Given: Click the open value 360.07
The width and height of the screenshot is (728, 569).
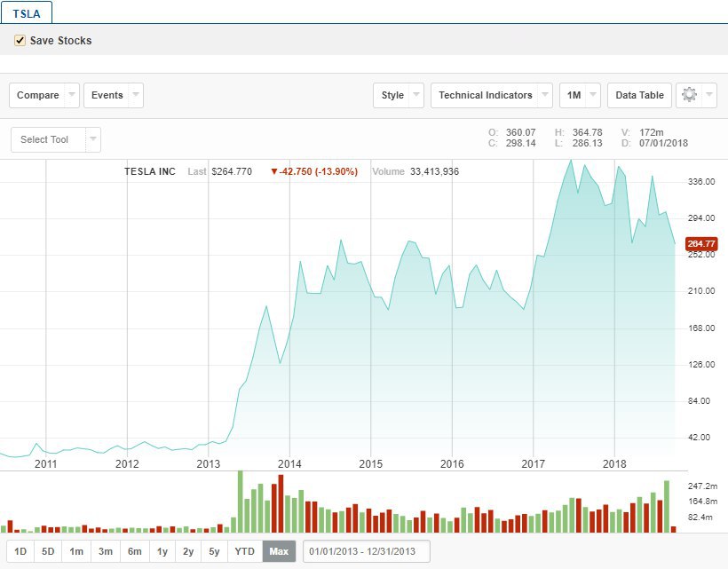Looking at the screenshot, I should (x=520, y=132).
